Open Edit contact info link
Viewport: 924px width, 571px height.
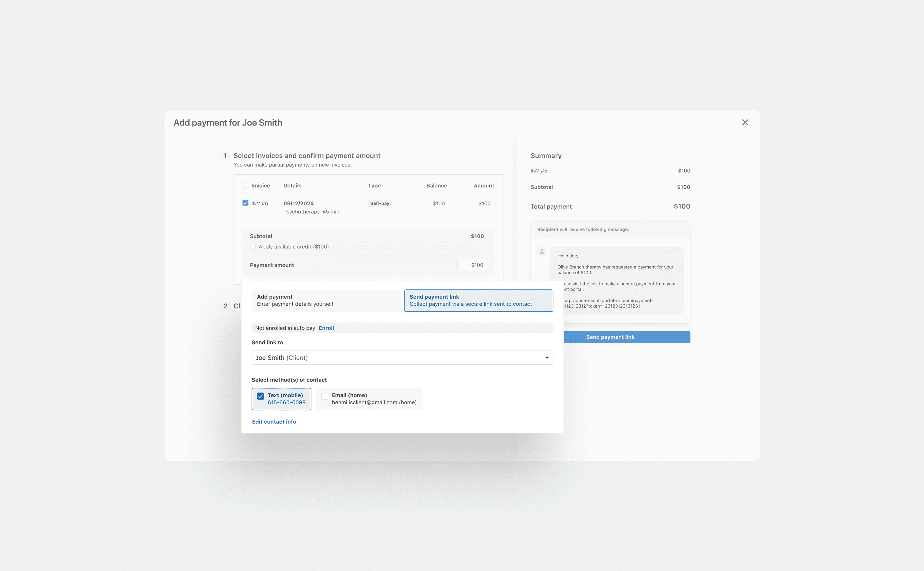click(x=274, y=422)
